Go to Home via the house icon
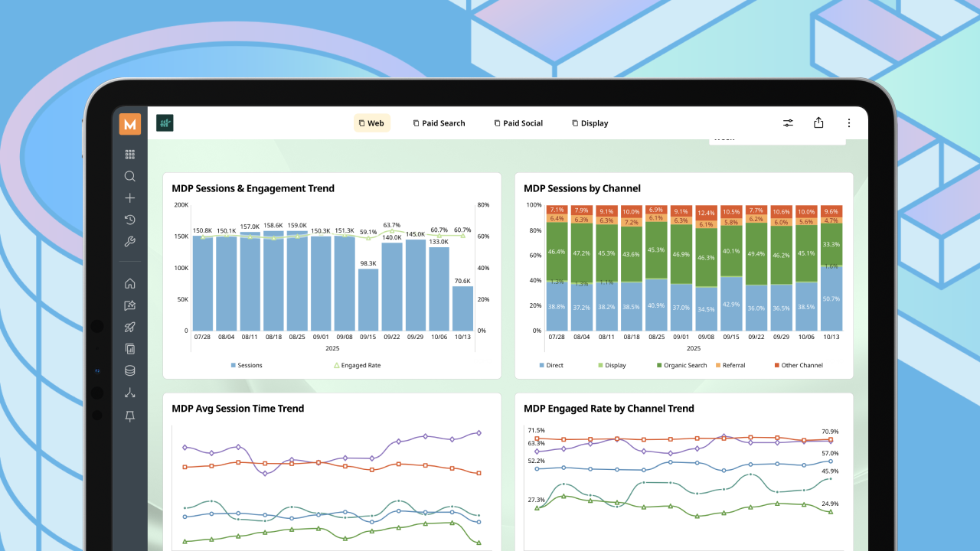 (x=130, y=283)
